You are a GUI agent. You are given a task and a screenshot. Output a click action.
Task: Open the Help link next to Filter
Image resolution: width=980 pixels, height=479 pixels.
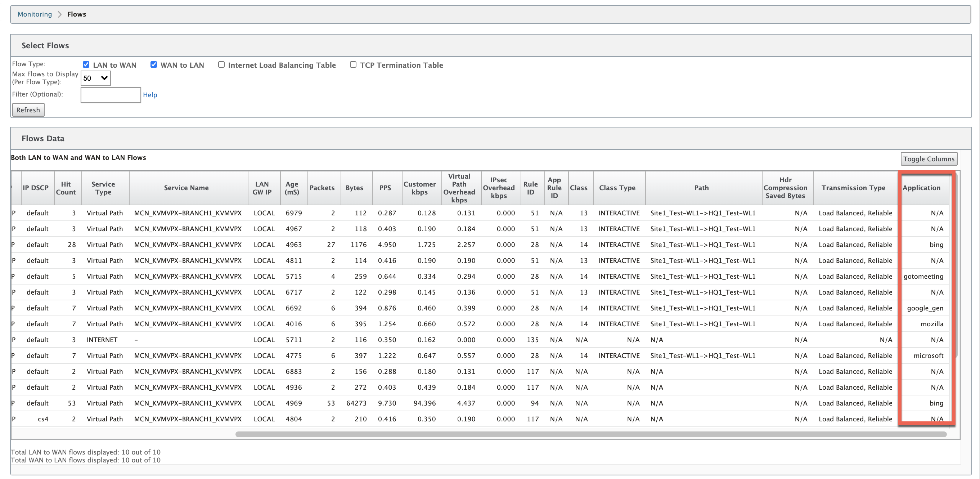point(150,95)
